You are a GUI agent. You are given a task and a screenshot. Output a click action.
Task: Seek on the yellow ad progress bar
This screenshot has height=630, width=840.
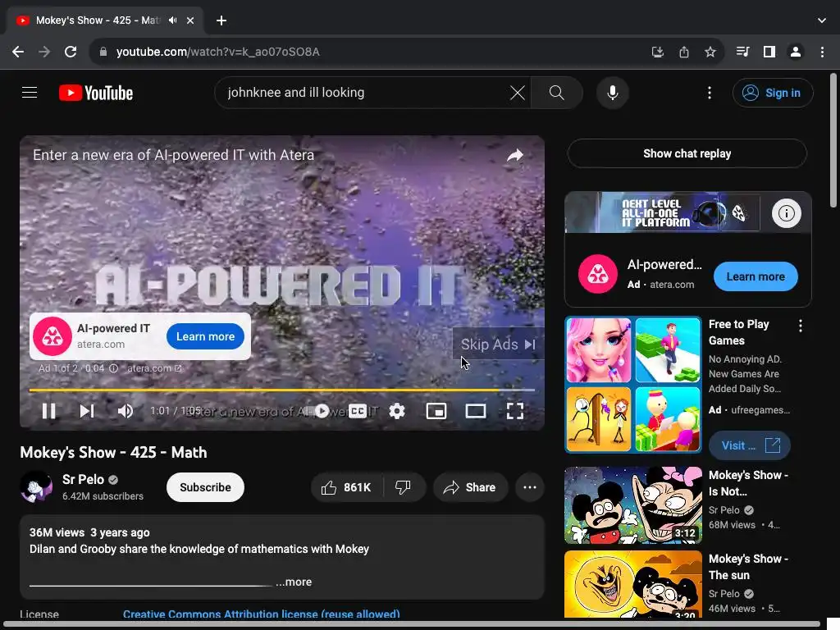coord(282,390)
